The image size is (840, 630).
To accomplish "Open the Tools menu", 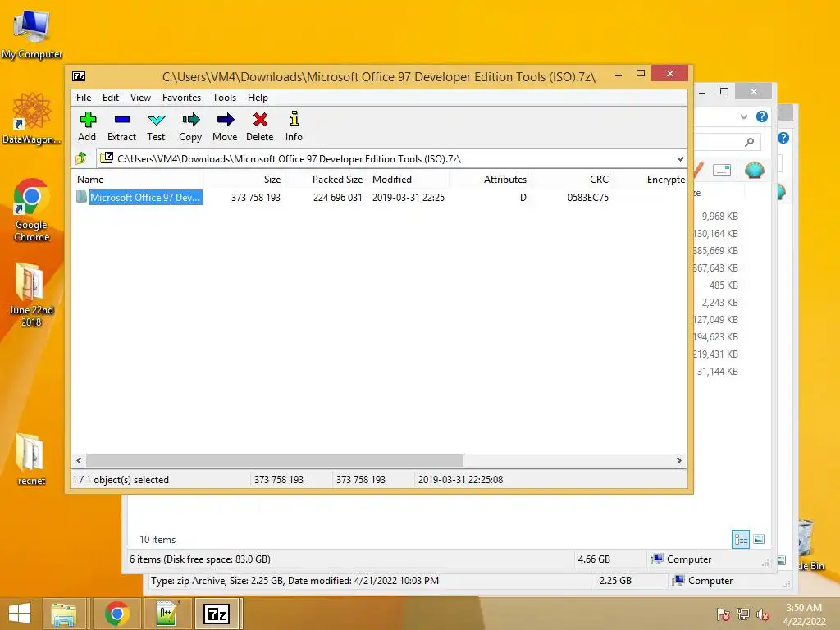I will 224,98.
